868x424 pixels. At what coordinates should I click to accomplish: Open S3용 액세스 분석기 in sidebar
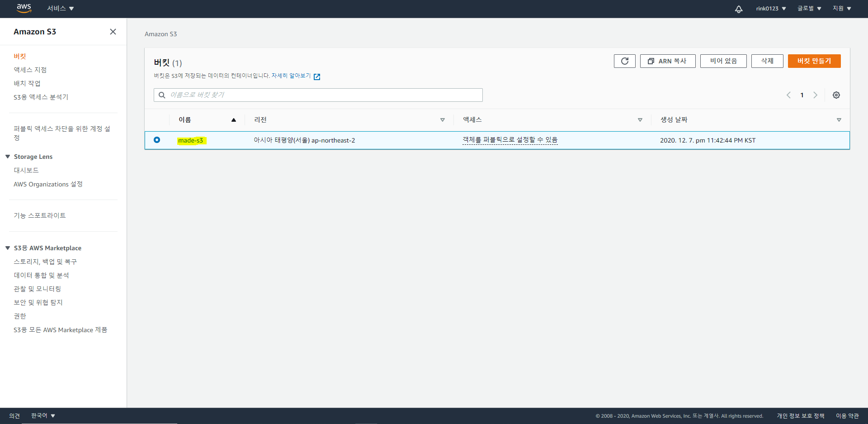click(41, 97)
